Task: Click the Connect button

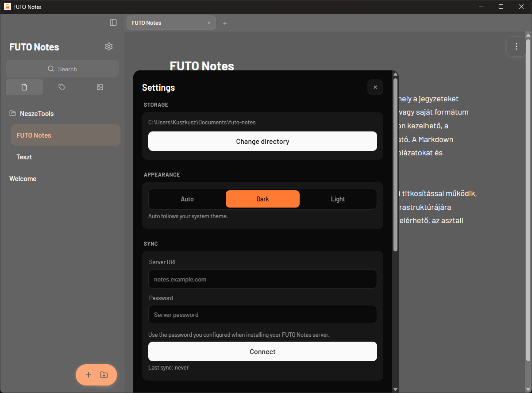Action: tap(262, 351)
